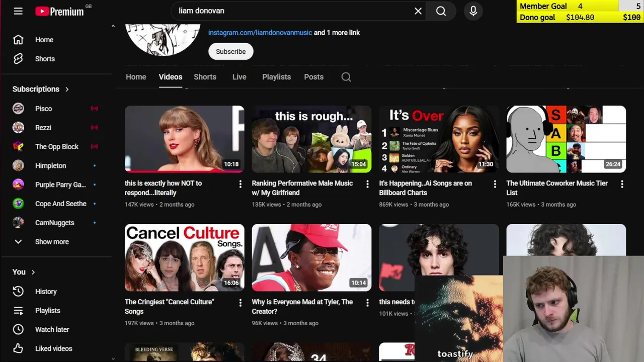Click the Liked videos thumbs-up icon
The width and height of the screenshot is (644, 362).
pyautogui.click(x=18, y=348)
